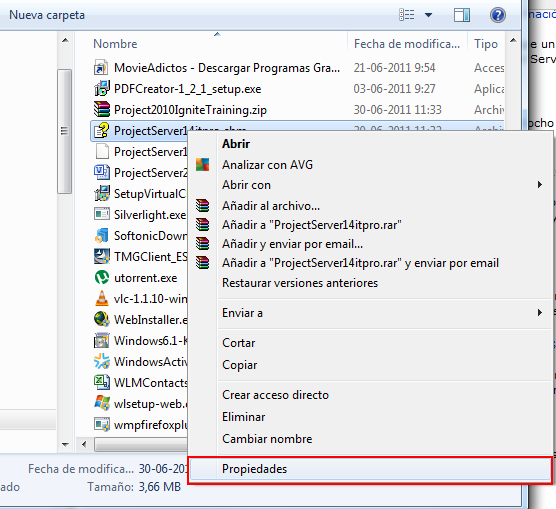Click WinRAR icon beside Añadir y enviar por email

pyautogui.click(x=202, y=244)
